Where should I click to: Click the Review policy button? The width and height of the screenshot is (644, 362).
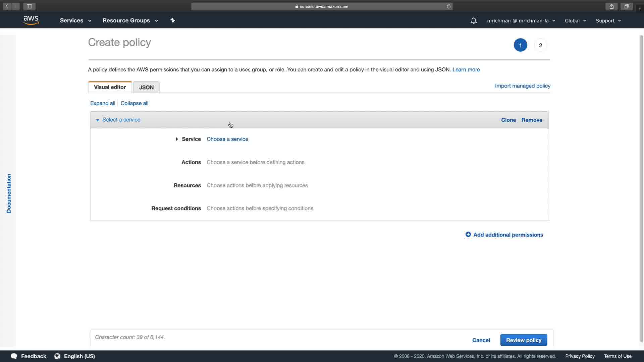pos(523,340)
